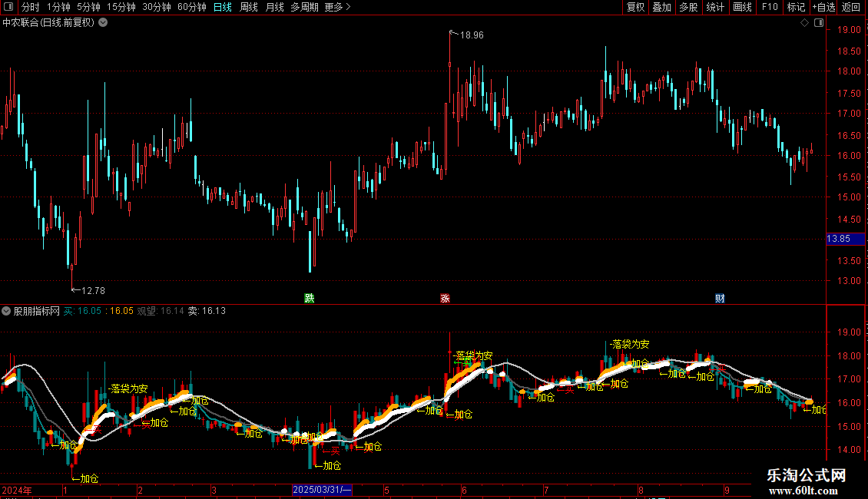The height and width of the screenshot is (499, 868).
Task: Click the green 跌 event marker
Action: click(310, 299)
